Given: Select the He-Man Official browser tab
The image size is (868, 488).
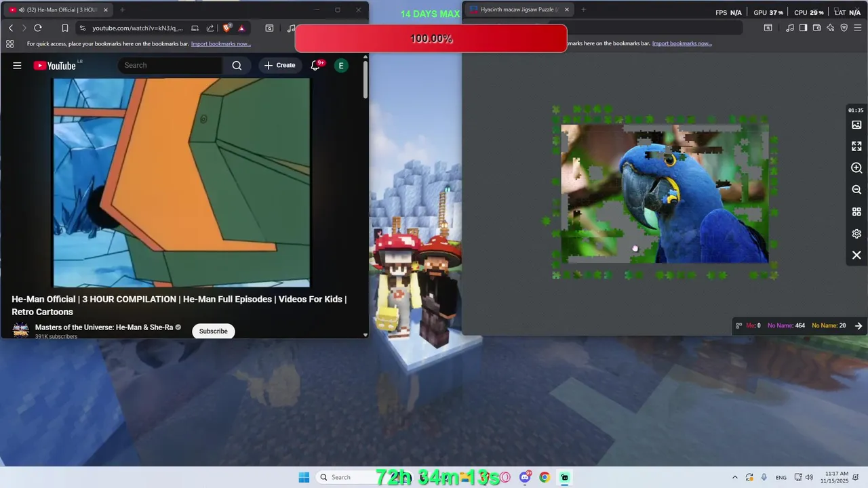Looking at the screenshot, I should (58, 9).
